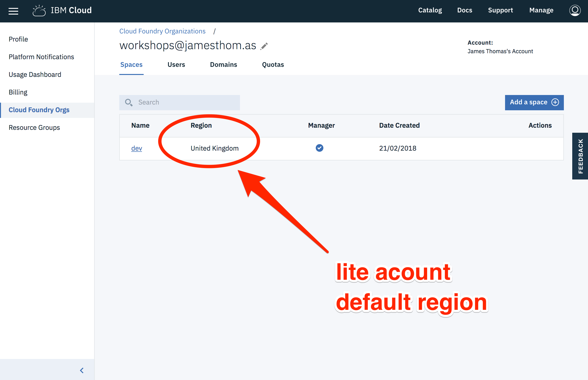The width and height of the screenshot is (588, 380).
Task: Open the Quotas tab
Action: pos(273,65)
